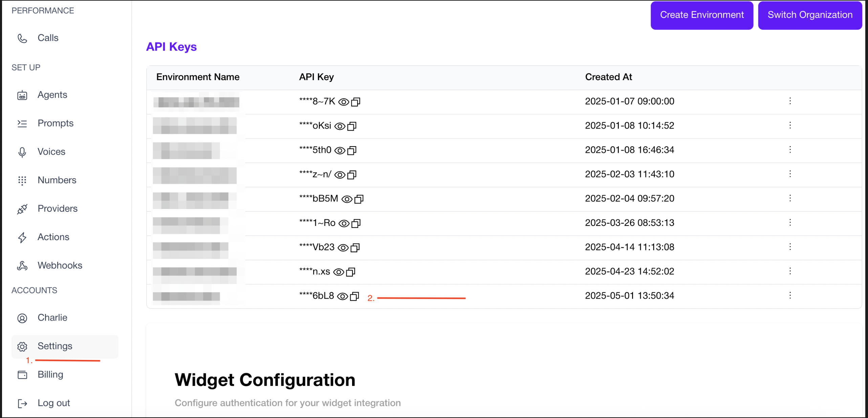
Task: Click the Billing wallet icon
Action: [22, 375]
